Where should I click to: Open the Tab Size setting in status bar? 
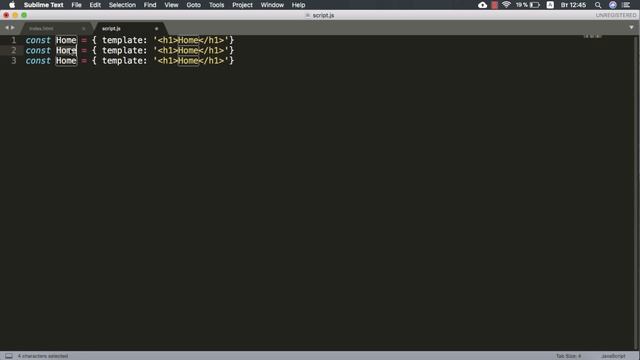[x=568, y=356]
